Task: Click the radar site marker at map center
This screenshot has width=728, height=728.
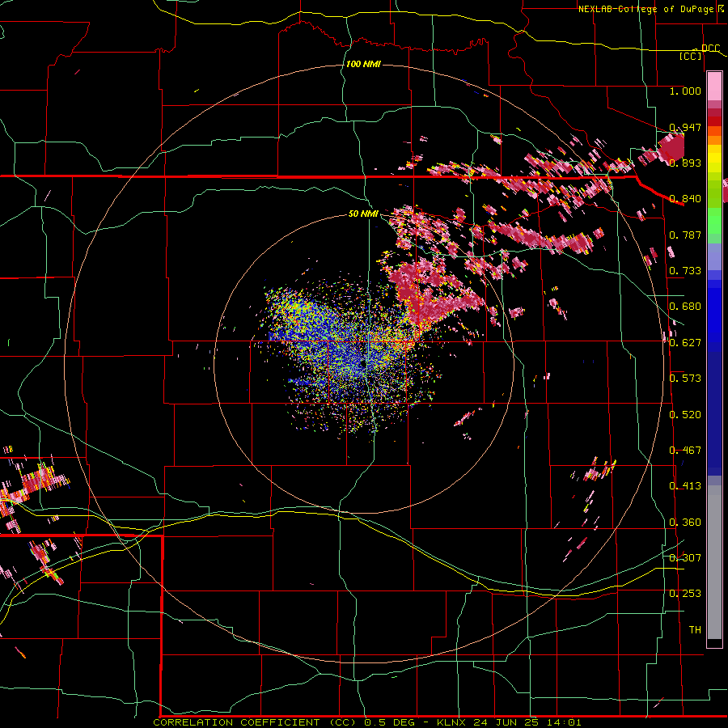Action: point(363,363)
